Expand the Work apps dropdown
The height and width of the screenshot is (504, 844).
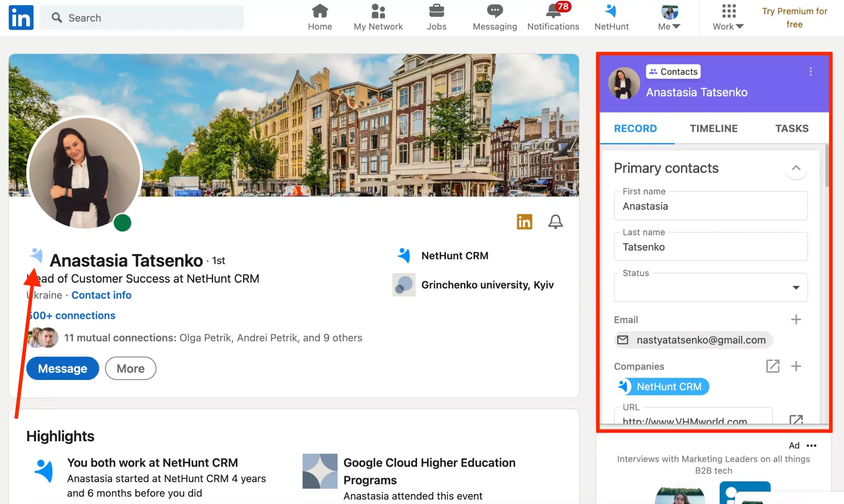[728, 18]
